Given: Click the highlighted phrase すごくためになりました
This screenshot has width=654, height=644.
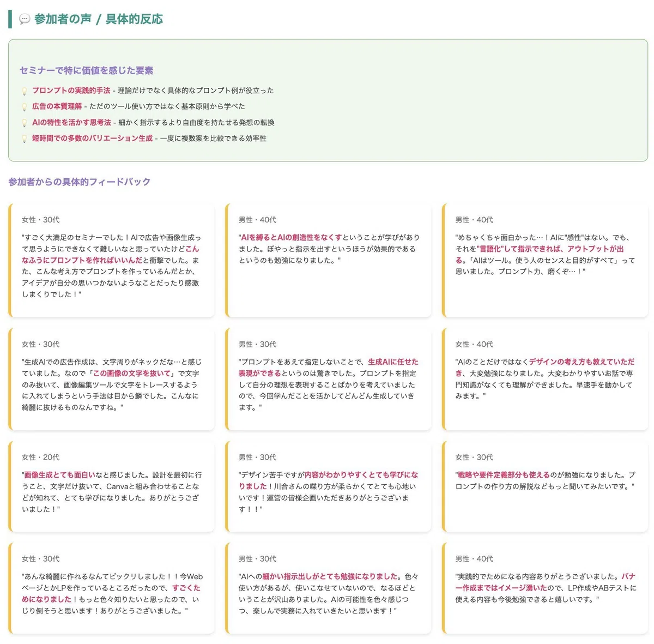Looking at the screenshot, I should click(x=111, y=593).
